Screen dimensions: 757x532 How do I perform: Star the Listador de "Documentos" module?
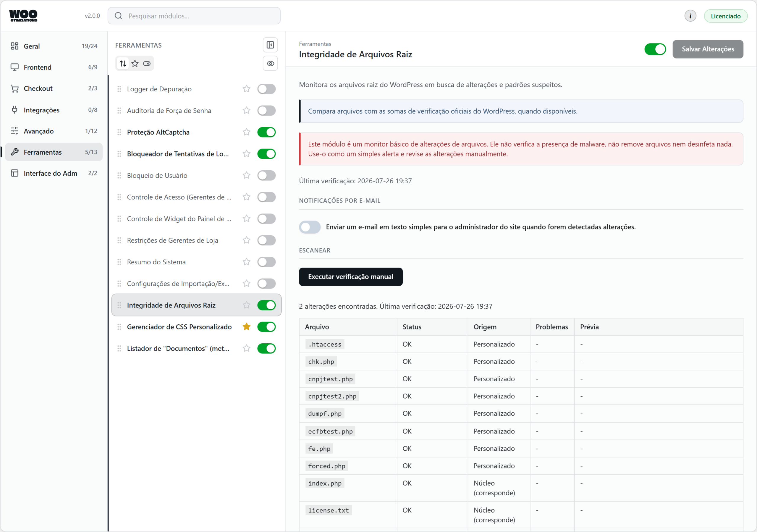(246, 348)
